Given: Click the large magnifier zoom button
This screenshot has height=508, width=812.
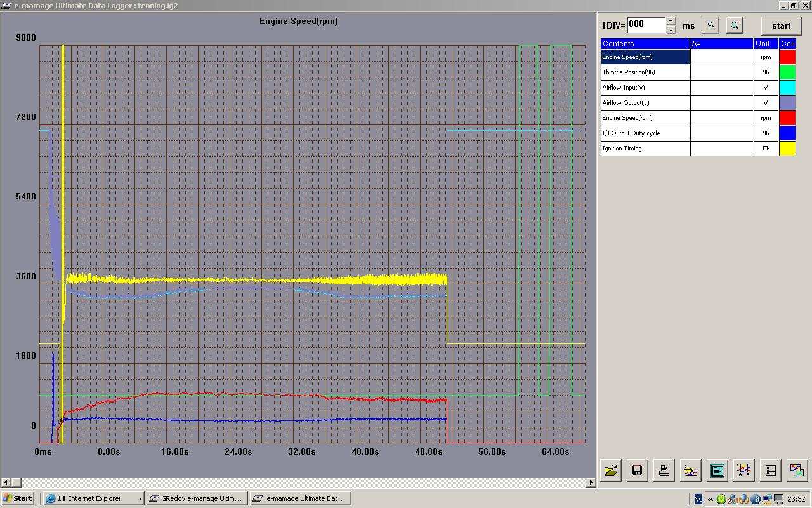Looking at the screenshot, I should [735, 25].
